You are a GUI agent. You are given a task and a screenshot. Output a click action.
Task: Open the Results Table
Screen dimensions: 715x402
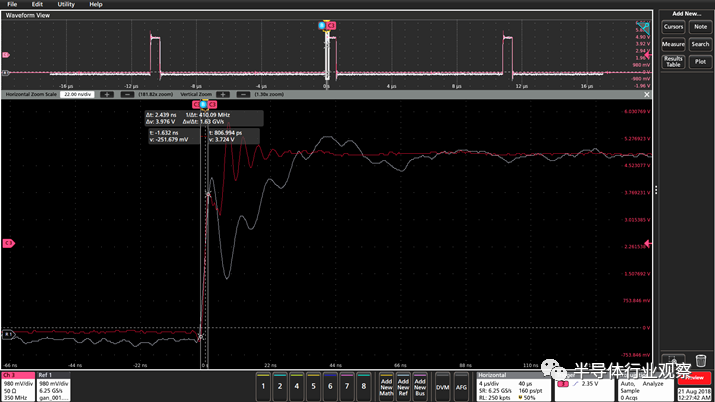(x=673, y=62)
